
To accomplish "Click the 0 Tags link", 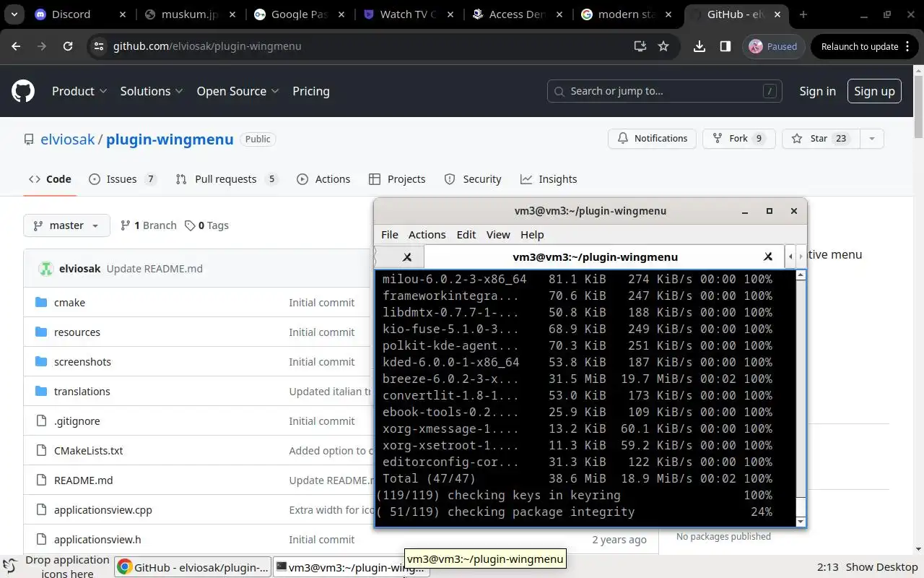I will tap(206, 225).
